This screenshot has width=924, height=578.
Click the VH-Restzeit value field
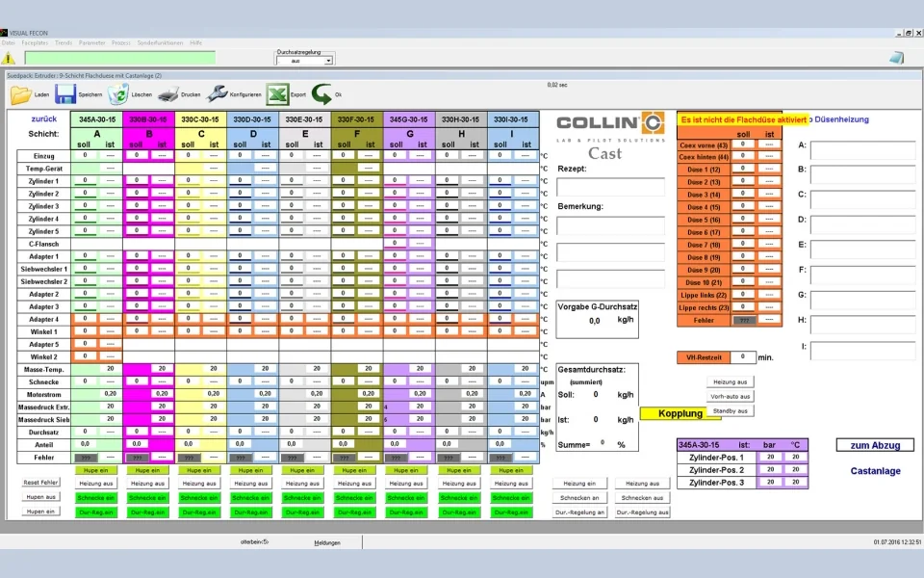[742, 356]
